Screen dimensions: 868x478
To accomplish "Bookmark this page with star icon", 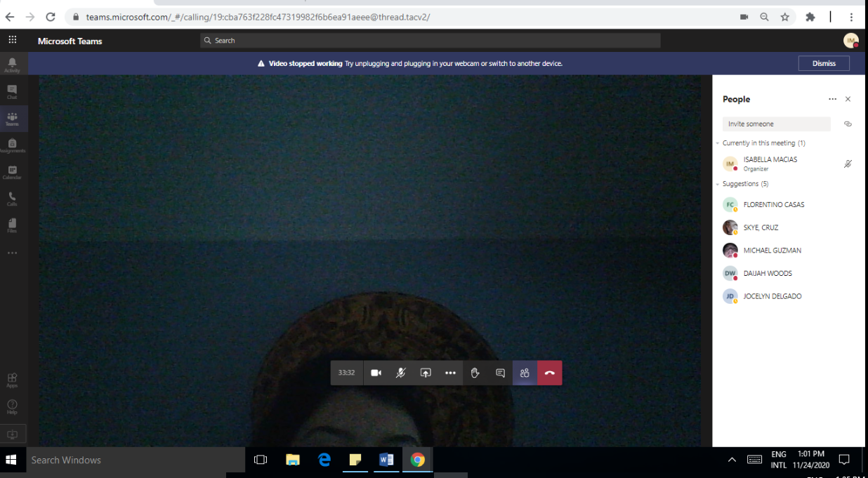I will (x=785, y=17).
